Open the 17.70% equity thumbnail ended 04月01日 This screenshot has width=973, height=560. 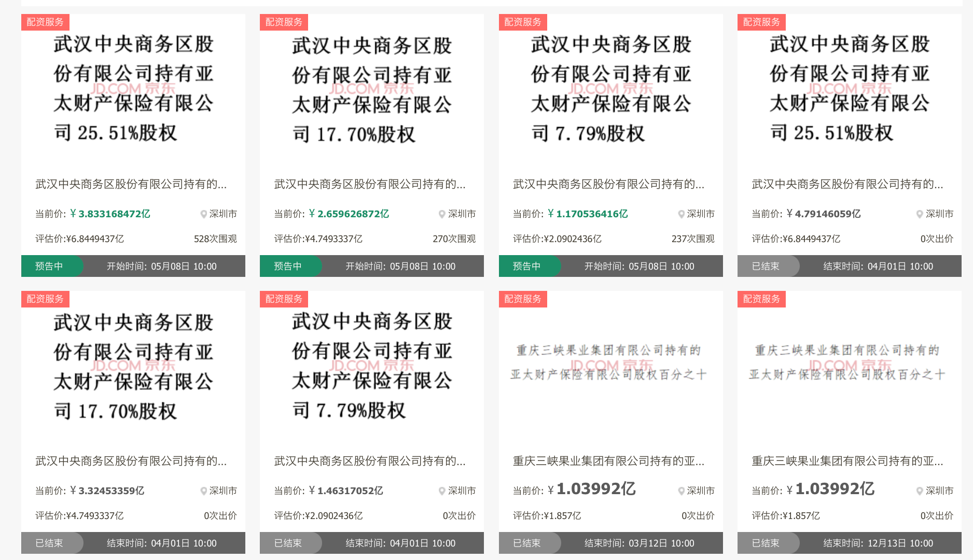pos(133,366)
